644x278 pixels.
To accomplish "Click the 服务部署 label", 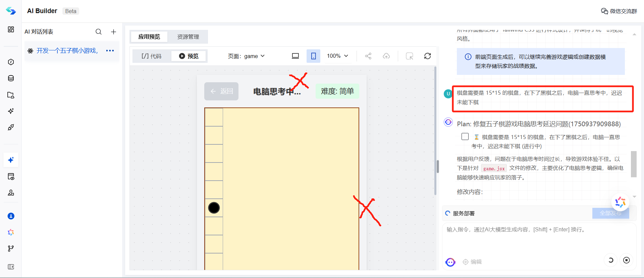I will (464, 214).
